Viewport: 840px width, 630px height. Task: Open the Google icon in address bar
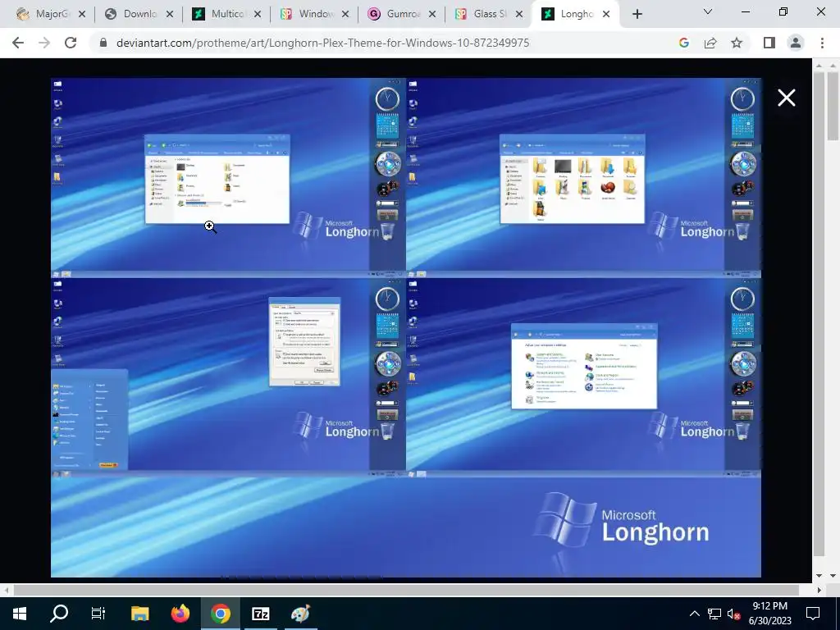[683, 43]
